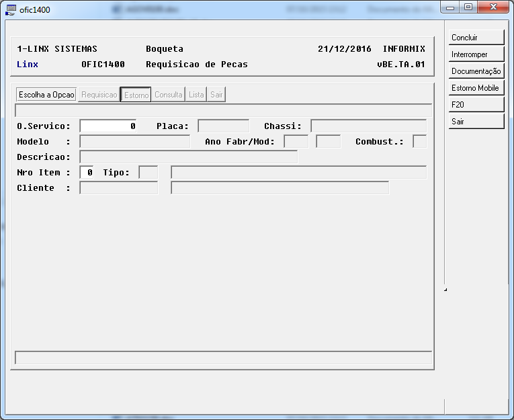Maximize the ofic1400 window
Viewport: 514px width, 420px height.
[x=468, y=7]
